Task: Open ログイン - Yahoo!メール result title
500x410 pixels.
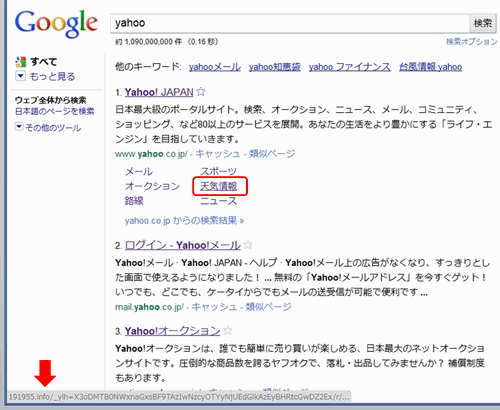Action: [x=183, y=245]
